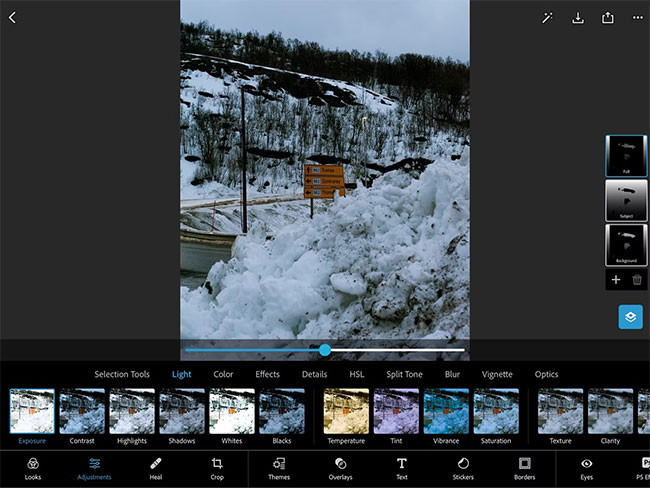Open the HSL tab
The height and width of the screenshot is (488, 650).
click(357, 374)
